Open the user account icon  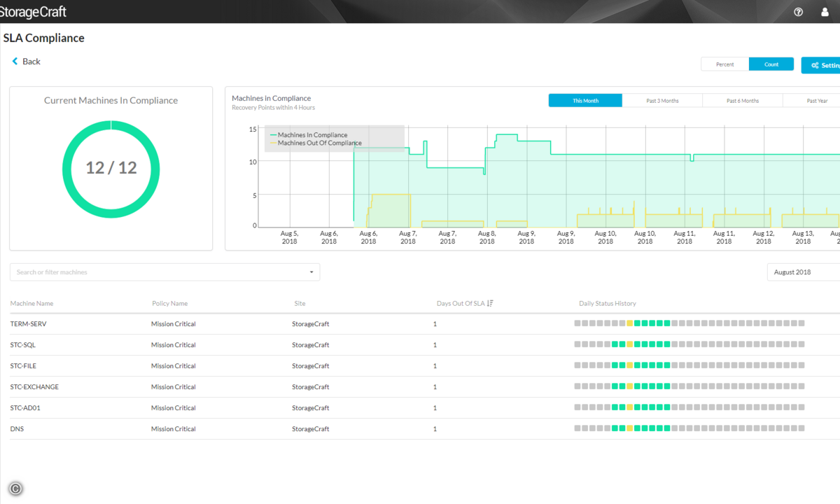[825, 12]
